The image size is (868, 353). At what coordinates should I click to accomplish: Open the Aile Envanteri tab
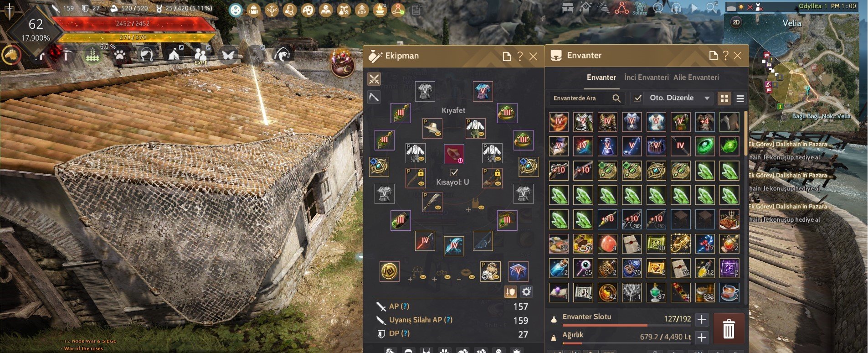click(x=696, y=78)
